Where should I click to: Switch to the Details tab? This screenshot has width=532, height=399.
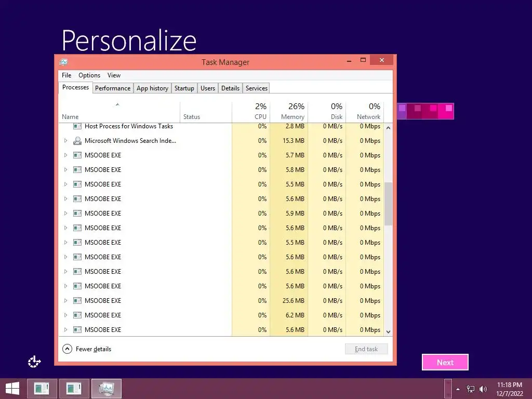click(x=230, y=88)
